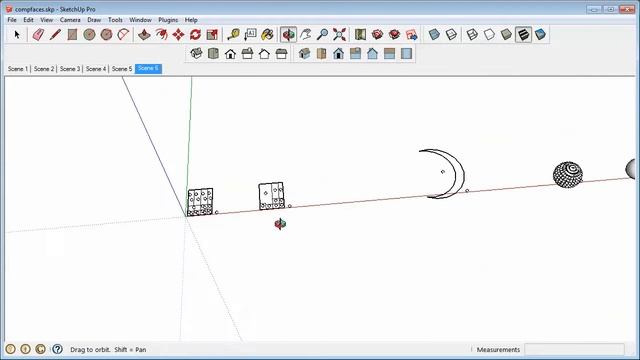The height and width of the screenshot is (360, 640).
Task: Activate the Move tool with four red arrows
Action: (x=178, y=35)
